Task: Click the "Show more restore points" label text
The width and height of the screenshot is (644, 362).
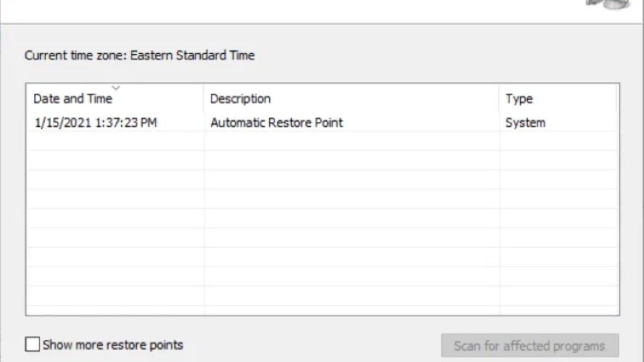Action: (113, 345)
